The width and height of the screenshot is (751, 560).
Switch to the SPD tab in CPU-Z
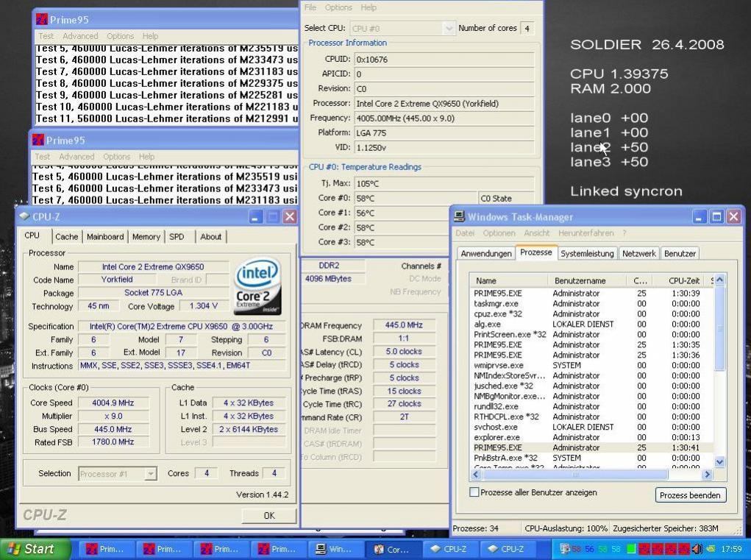click(x=177, y=237)
